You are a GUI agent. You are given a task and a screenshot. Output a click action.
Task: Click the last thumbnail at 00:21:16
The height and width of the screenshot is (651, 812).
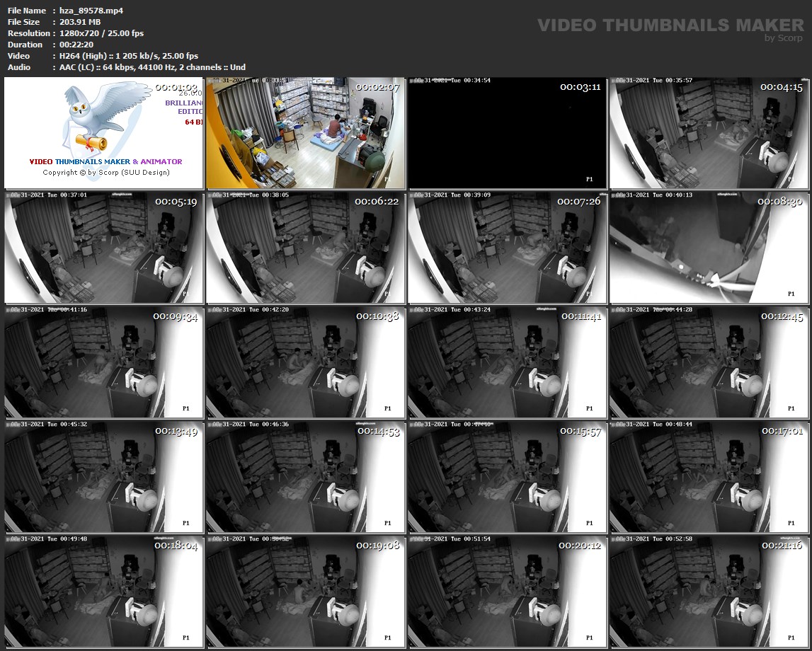[x=709, y=592]
